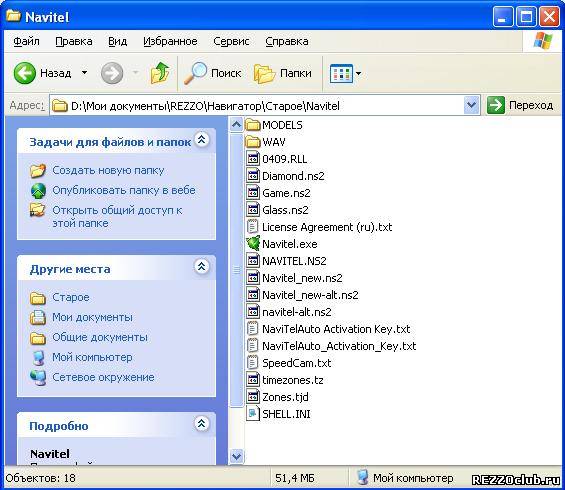Viewport: 565px width, 490px height.
Task: Click the Мой компьютер sidebar icon
Action: (38, 357)
